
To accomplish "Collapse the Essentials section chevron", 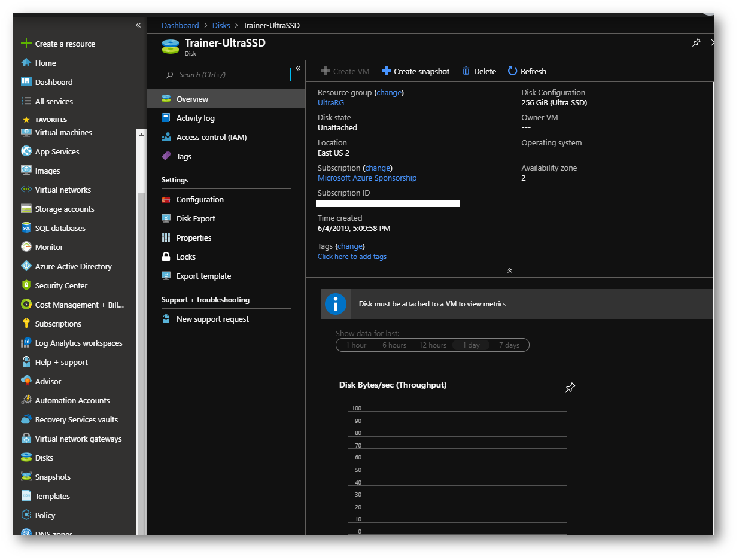I will click(x=510, y=270).
